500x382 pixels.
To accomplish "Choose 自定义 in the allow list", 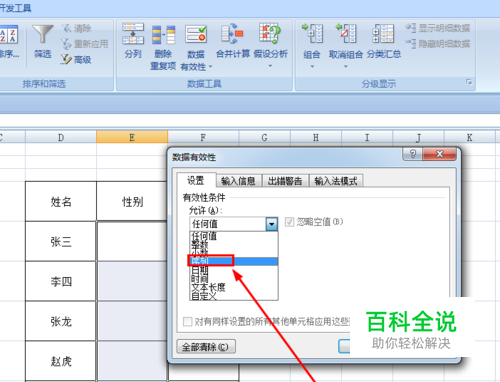I will (233, 296).
